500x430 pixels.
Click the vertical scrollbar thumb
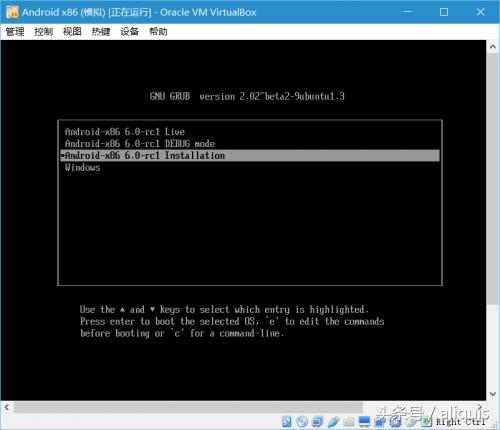tap(493, 178)
